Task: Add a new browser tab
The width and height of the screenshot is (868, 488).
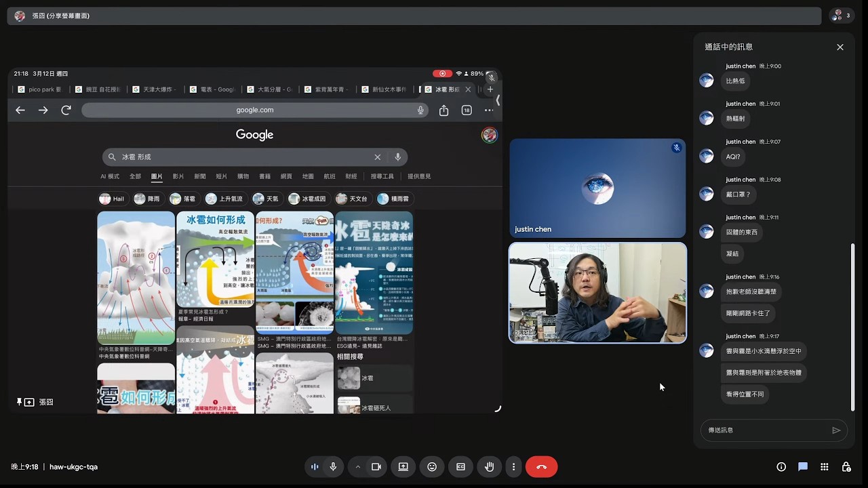Action: click(490, 89)
